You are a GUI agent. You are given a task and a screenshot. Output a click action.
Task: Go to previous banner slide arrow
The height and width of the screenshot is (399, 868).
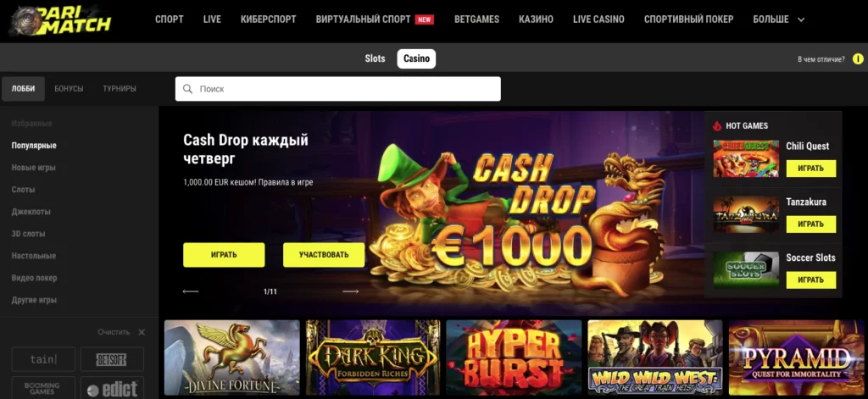pyautogui.click(x=191, y=291)
